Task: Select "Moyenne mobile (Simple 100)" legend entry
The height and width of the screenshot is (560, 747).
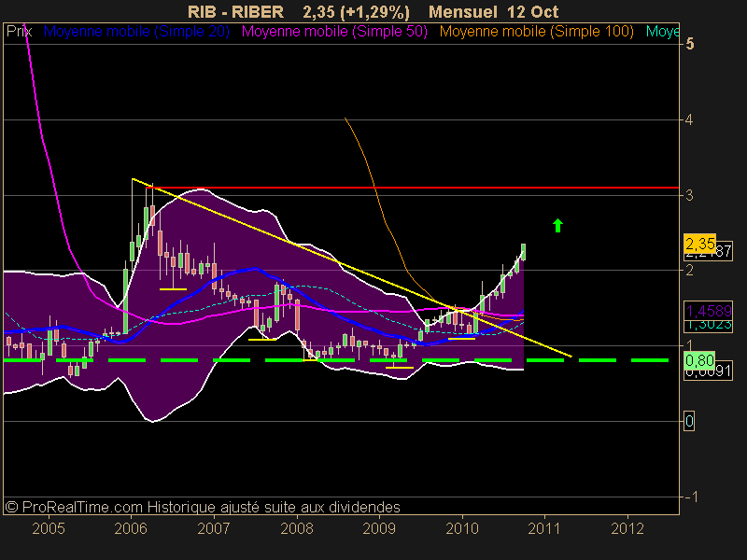Action: (x=536, y=32)
